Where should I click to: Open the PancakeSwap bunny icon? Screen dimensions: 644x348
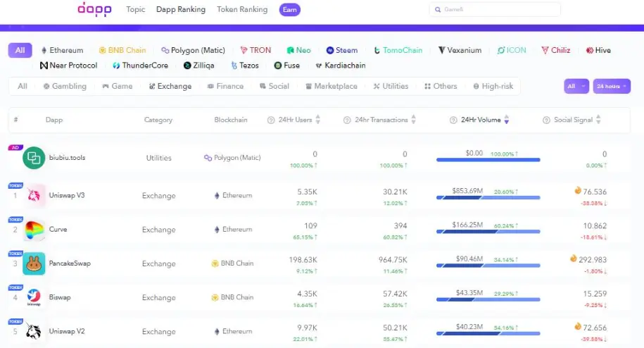[x=34, y=263]
